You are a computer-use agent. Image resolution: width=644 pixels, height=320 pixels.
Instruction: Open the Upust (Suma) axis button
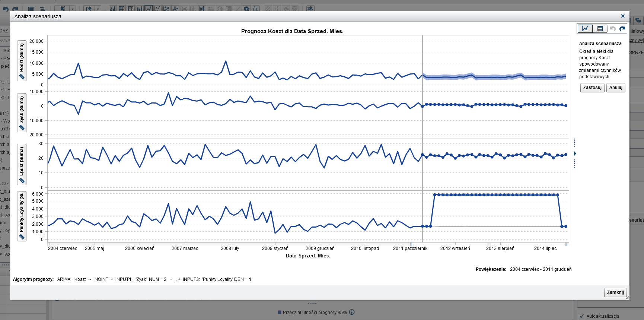tap(22, 164)
